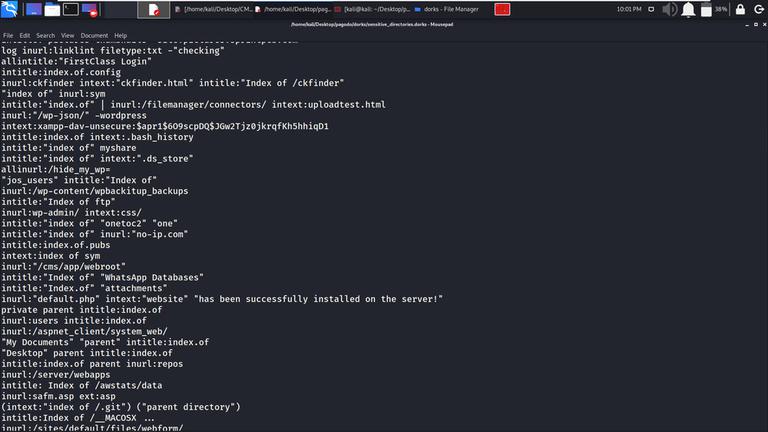Viewport: 768px width, 432px height.
Task: Click the "jos_users" intitle line
Action: (x=79, y=180)
